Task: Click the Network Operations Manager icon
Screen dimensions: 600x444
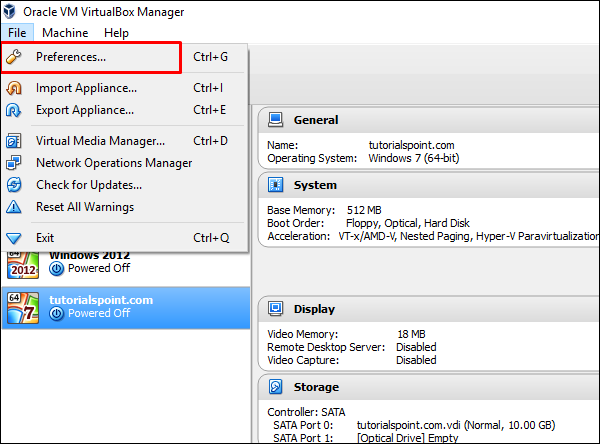Action: (x=14, y=163)
